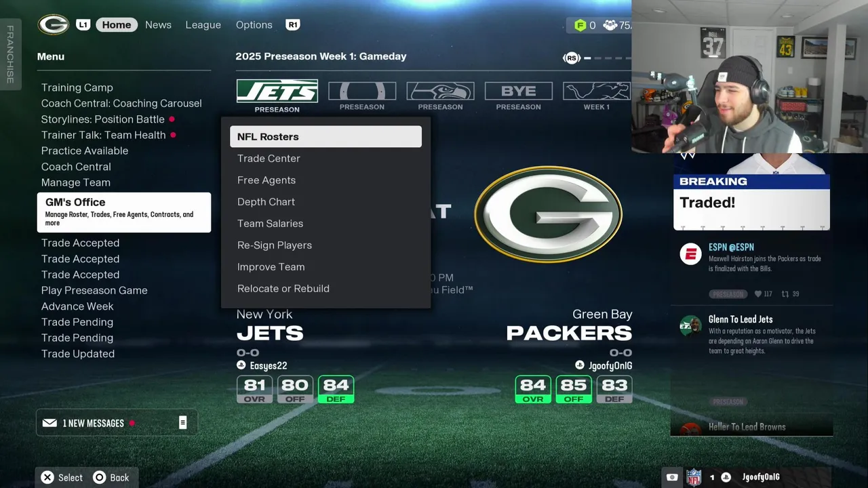
Task: Like the ESPN post heart icon
Action: click(x=758, y=294)
